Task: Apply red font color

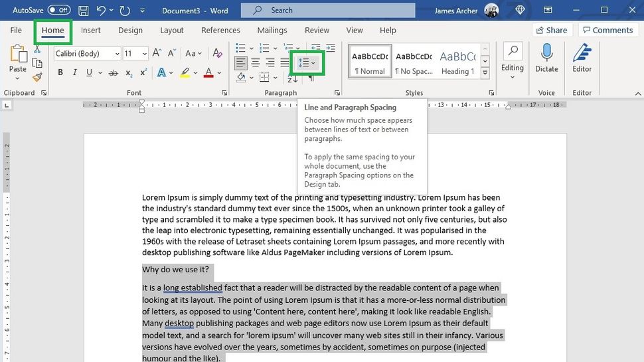Action: click(208, 72)
